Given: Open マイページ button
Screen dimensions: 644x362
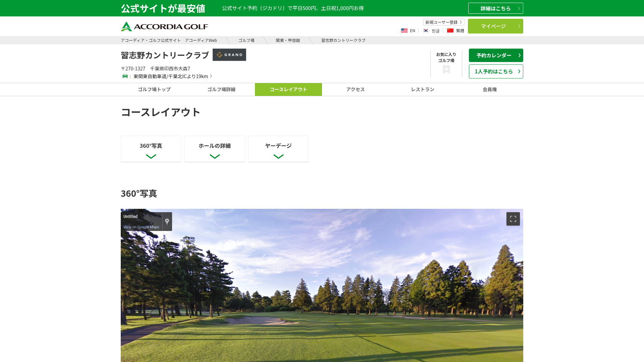Looking at the screenshot, I should click(495, 26).
